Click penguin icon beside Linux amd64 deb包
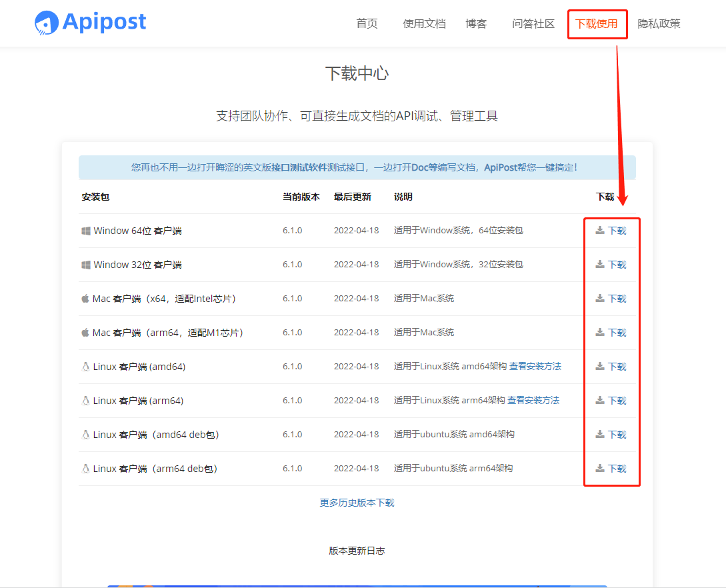Viewport: 726px width, 588px height. 85,434
